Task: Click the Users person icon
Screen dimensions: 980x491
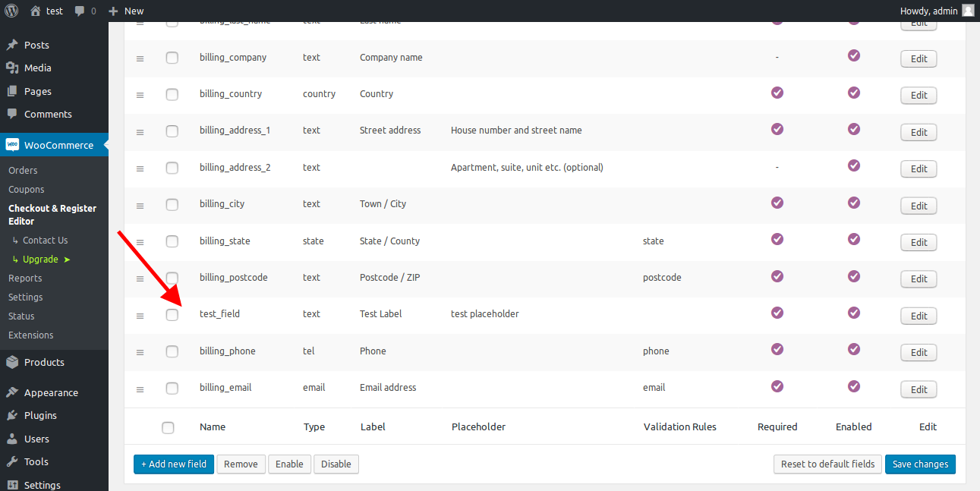Action: [12, 439]
